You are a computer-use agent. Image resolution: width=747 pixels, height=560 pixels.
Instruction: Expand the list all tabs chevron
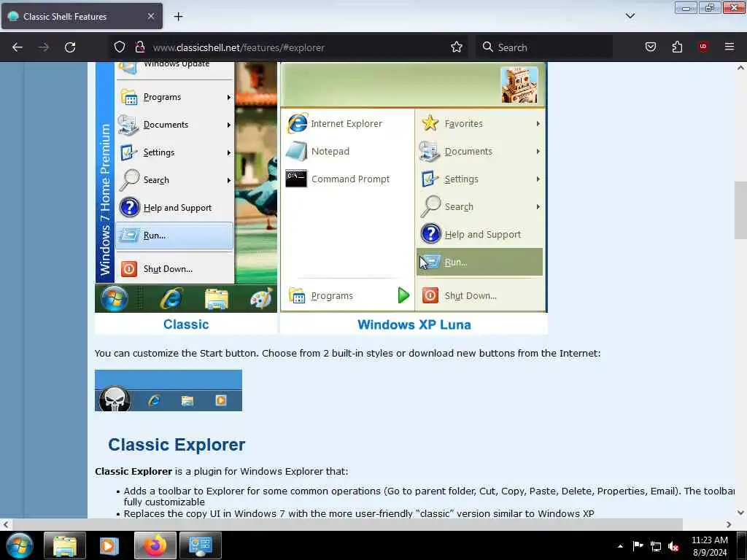point(630,16)
